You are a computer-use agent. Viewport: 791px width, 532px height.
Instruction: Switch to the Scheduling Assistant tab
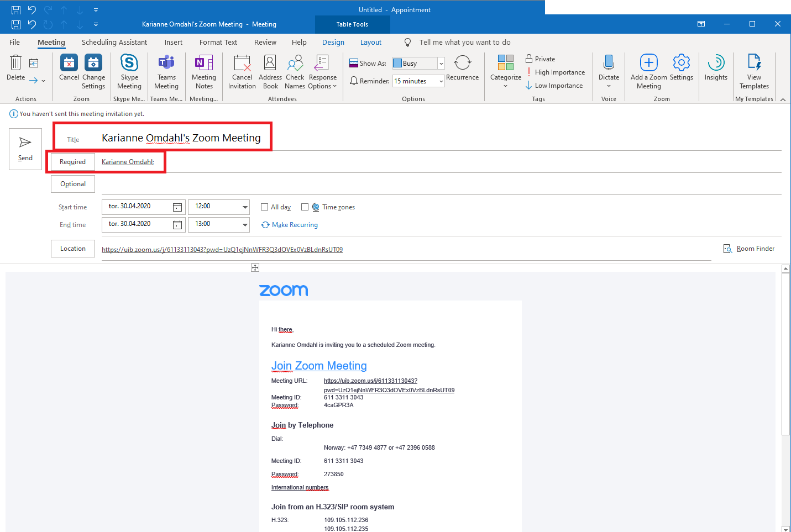(x=114, y=43)
